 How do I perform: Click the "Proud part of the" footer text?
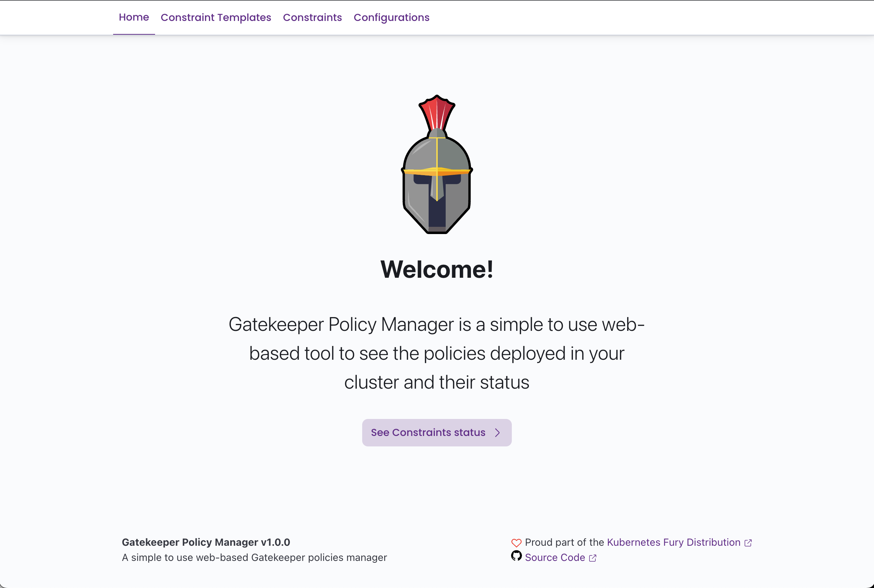pos(564,542)
